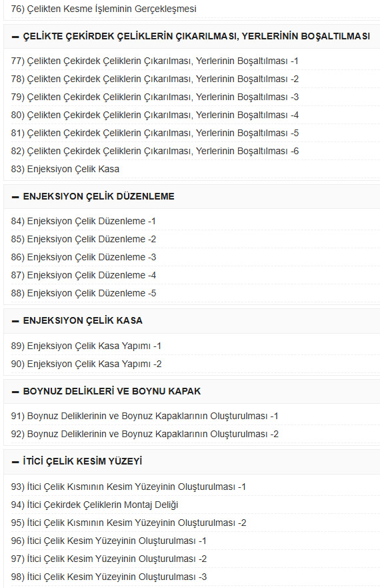The image size is (380, 588).
Task: Open lesson 77 Çekirdek Çeliklerin Çıkarılması -1
Action: (155, 61)
